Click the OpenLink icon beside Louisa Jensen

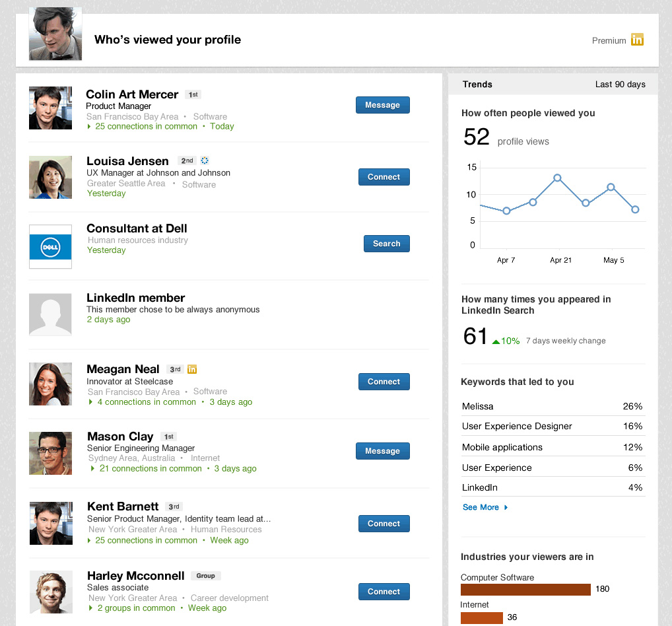click(205, 160)
